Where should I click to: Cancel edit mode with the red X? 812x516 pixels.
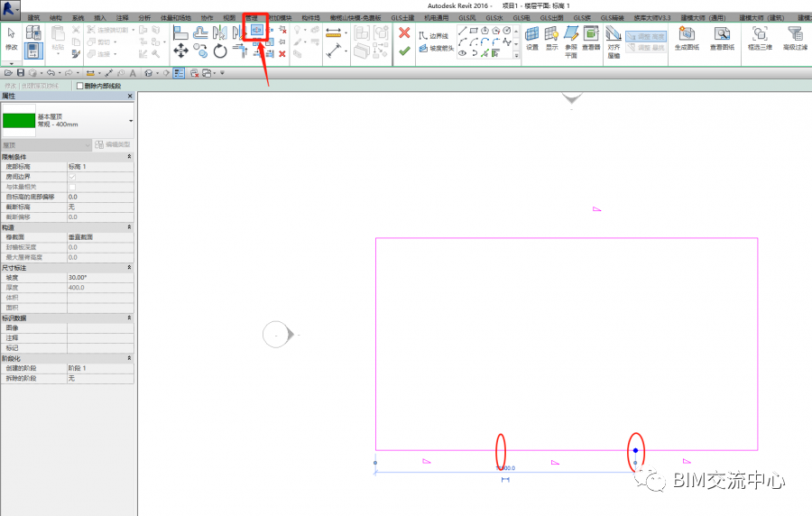(x=404, y=33)
